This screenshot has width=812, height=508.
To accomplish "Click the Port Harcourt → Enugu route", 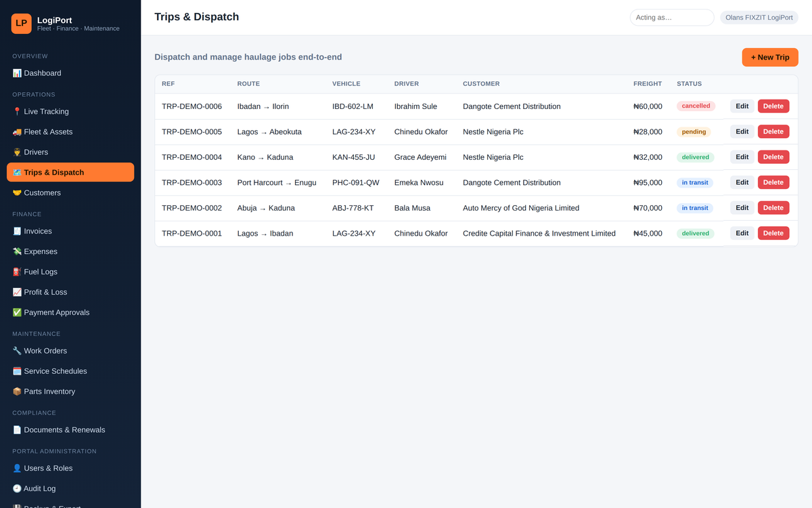I will click(x=277, y=182).
